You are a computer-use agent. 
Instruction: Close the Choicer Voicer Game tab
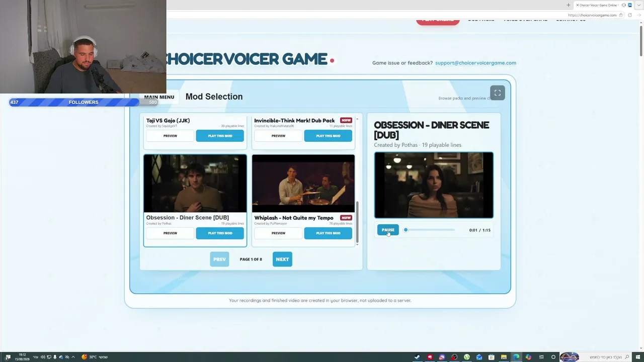tap(577, 5)
